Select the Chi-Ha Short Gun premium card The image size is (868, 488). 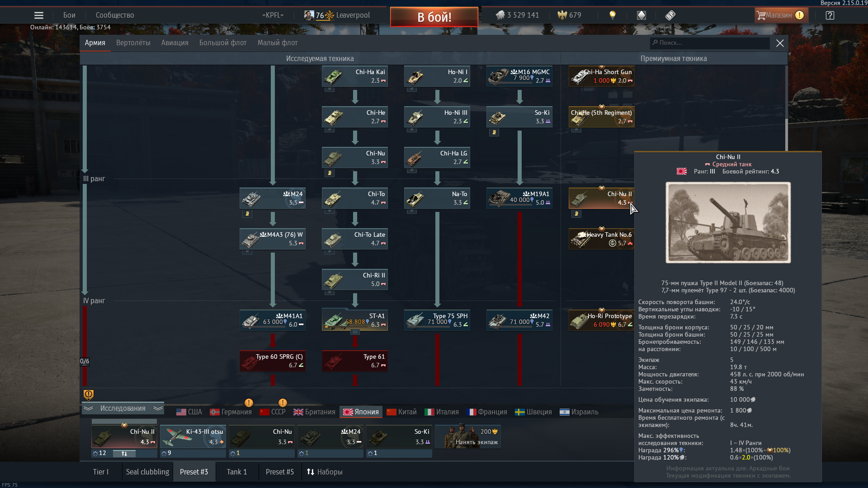[602, 76]
